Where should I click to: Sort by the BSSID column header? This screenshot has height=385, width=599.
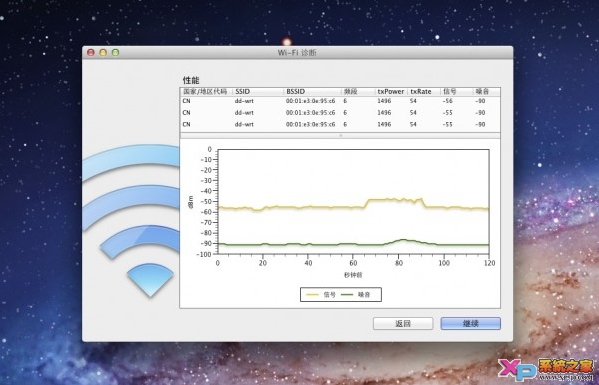pos(312,92)
